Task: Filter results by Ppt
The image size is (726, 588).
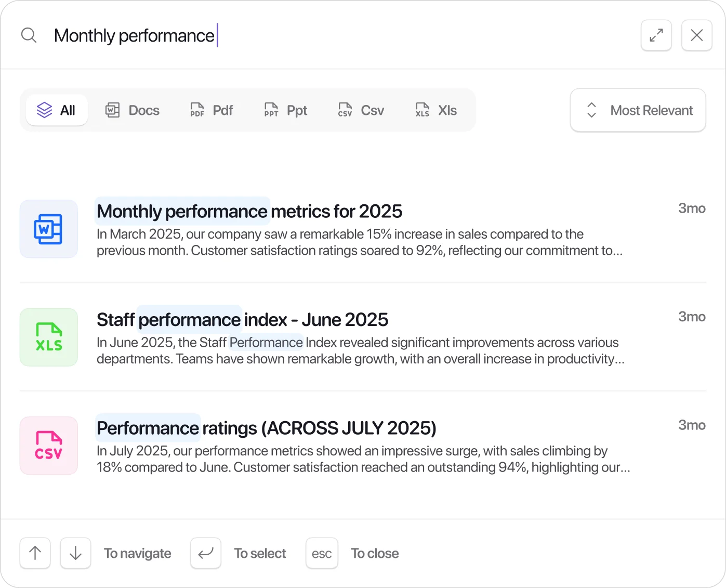Action: coord(286,110)
